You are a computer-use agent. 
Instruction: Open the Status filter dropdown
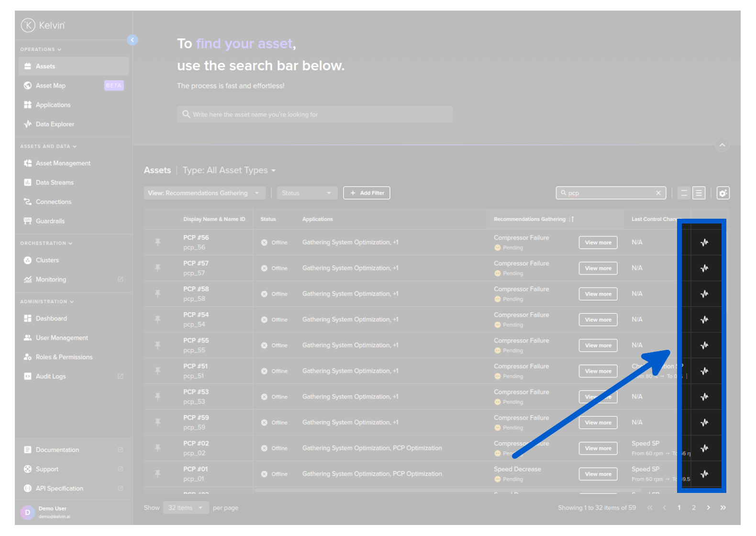point(307,193)
